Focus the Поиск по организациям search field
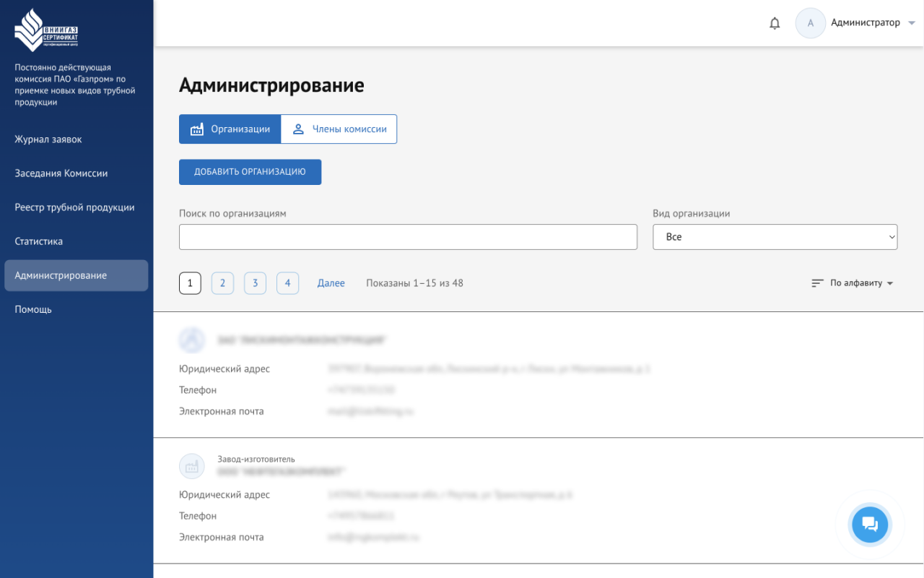Image resolution: width=924 pixels, height=578 pixels. click(x=408, y=237)
